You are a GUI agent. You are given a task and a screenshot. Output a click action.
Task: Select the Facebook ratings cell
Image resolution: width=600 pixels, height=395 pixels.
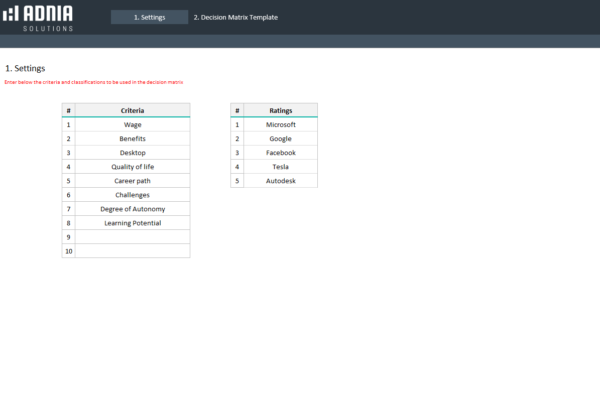[280, 153]
